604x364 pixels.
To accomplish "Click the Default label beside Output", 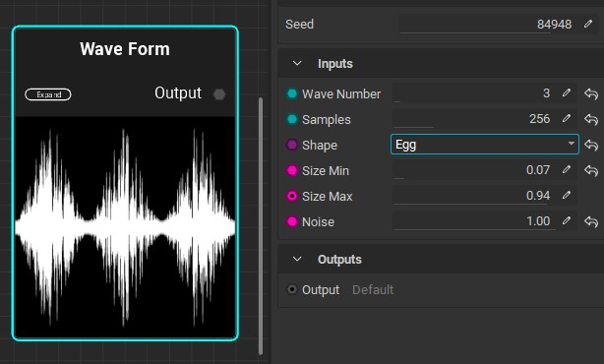I will point(373,289).
